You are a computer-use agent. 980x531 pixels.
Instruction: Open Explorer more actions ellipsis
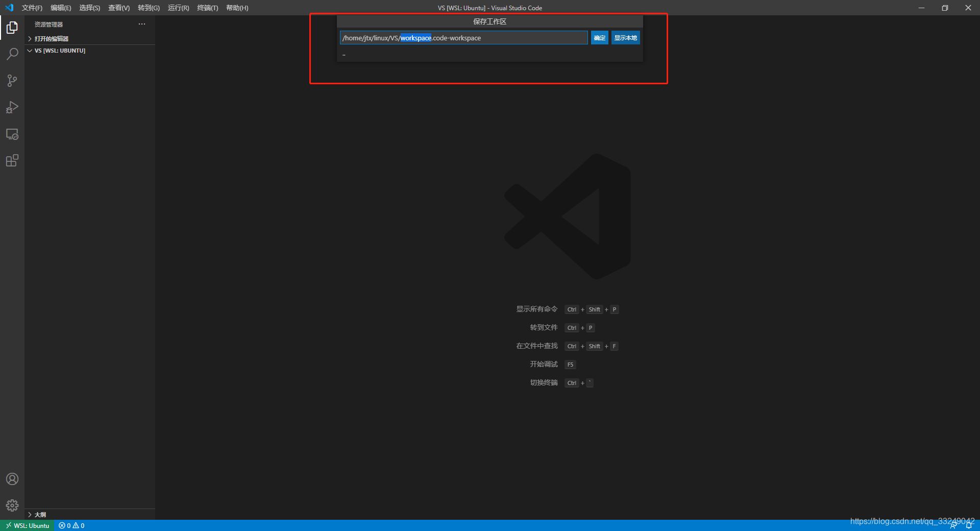tap(142, 24)
